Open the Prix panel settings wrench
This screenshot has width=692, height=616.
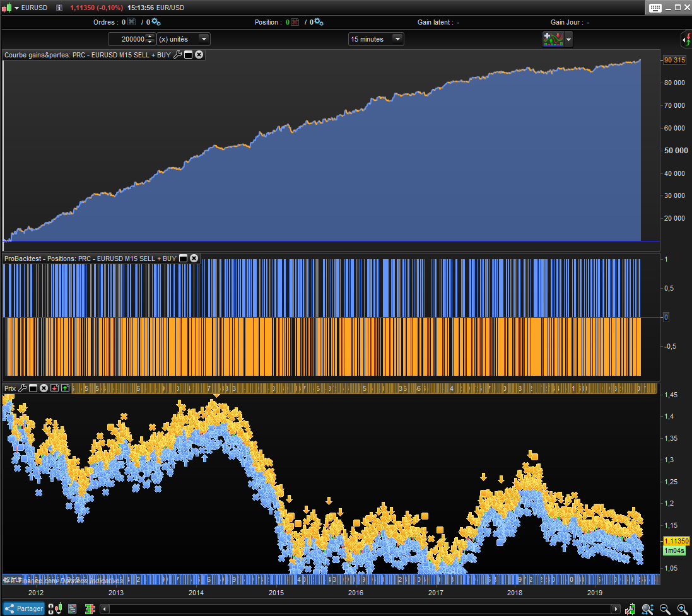coord(23,388)
